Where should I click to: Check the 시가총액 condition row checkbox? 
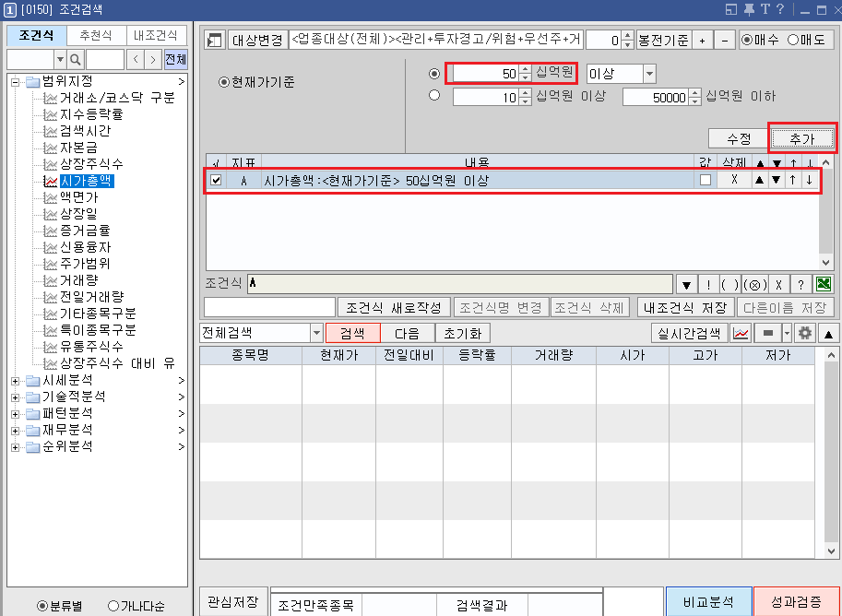tap(217, 179)
